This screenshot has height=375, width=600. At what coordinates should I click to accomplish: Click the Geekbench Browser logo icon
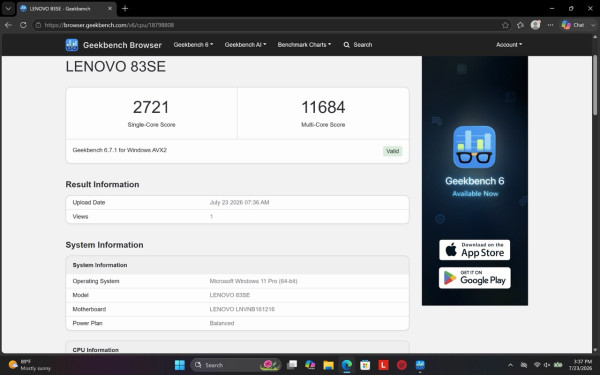(x=72, y=45)
